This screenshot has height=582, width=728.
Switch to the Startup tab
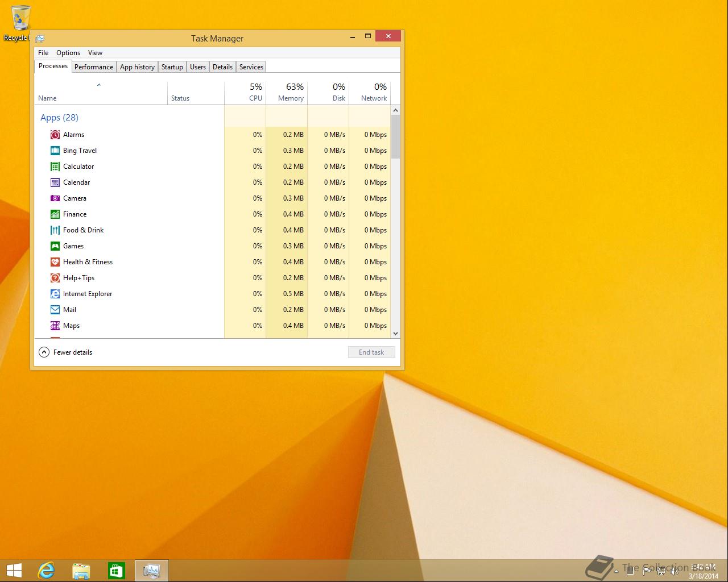coord(172,67)
